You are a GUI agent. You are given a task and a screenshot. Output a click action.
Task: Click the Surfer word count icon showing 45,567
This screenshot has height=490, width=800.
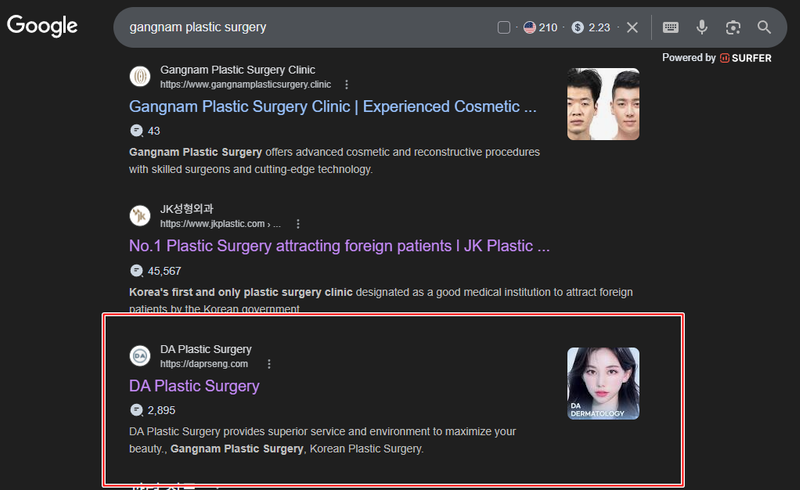point(137,271)
